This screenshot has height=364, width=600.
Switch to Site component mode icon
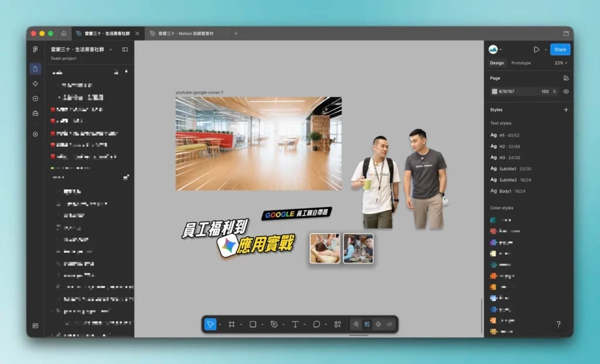click(379, 324)
